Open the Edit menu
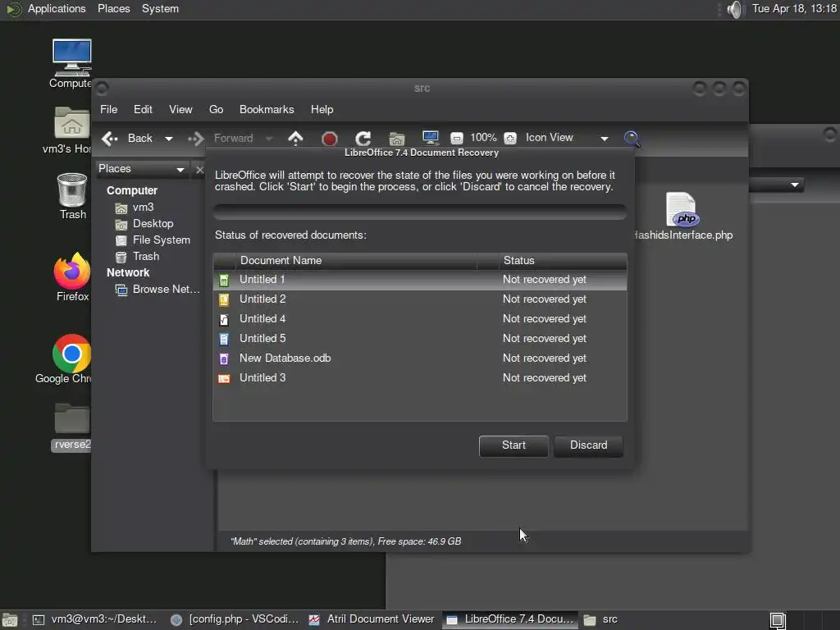The height and width of the screenshot is (630, 840). pos(143,109)
